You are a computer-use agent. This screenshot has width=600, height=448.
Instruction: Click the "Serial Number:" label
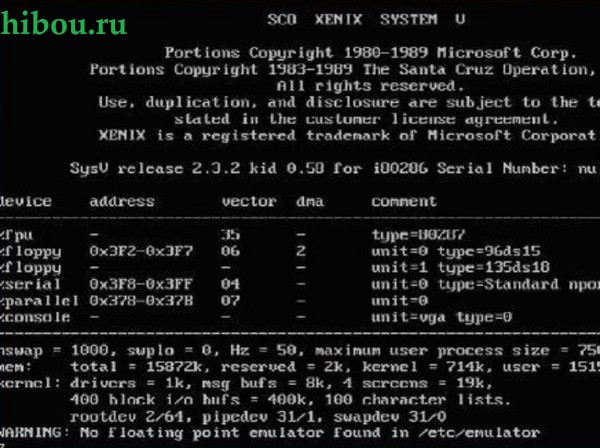[x=502, y=168]
